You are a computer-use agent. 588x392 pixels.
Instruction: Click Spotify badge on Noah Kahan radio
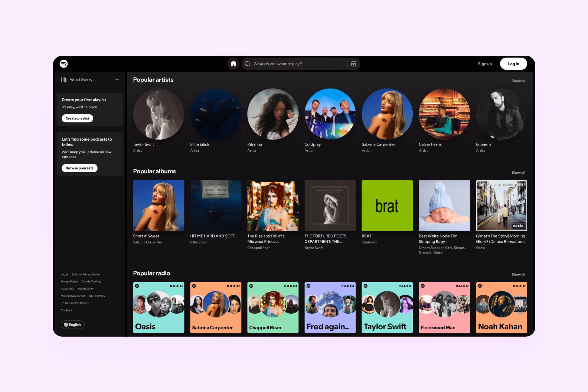480,286
